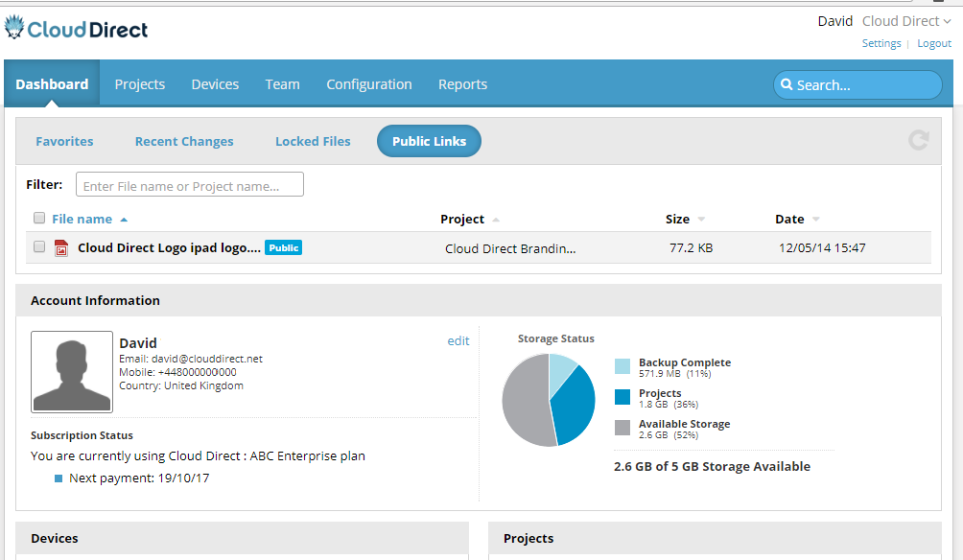Open the Configuration menu

[x=369, y=84]
